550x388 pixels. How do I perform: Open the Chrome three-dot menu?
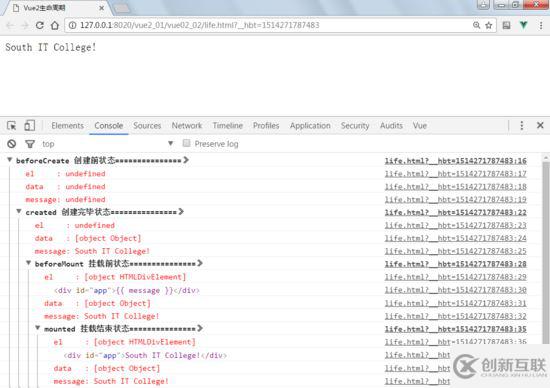[541, 25]
